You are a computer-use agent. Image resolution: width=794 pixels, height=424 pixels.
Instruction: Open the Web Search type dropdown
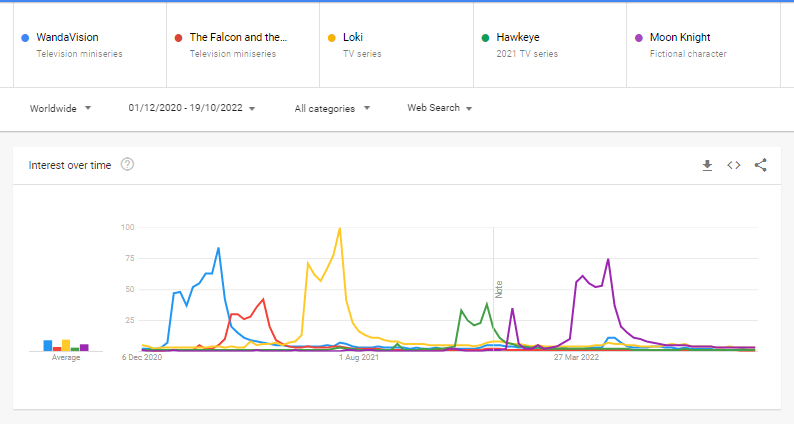tap(440, 108)
